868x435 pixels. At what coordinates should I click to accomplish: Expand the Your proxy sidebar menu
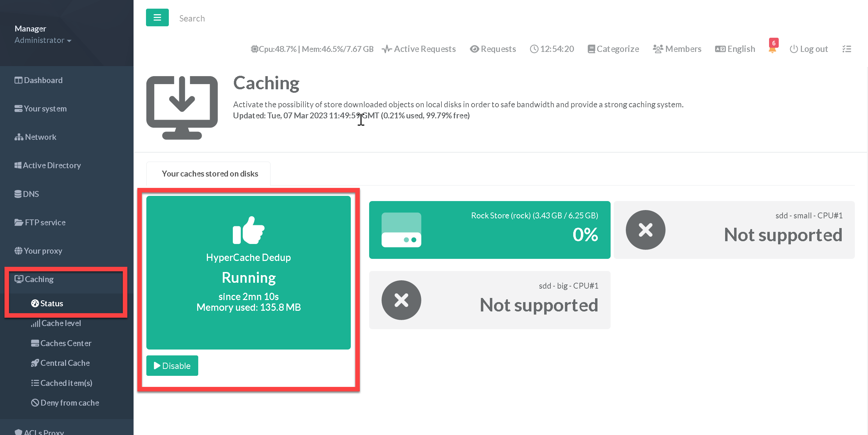click(43, 251)
